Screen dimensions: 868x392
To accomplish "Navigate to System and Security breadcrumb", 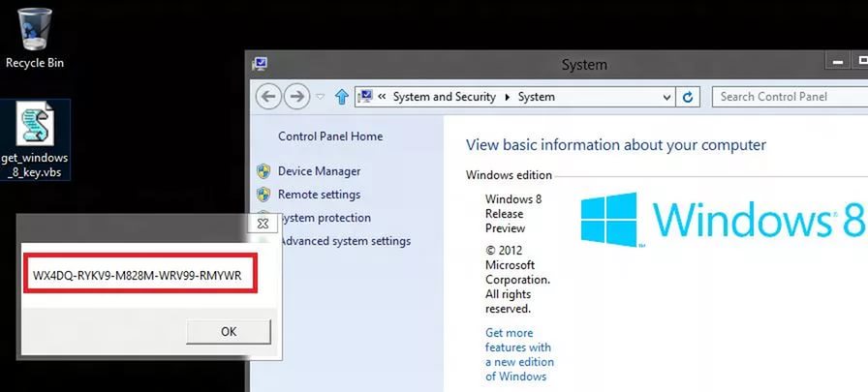I will 444,97.
